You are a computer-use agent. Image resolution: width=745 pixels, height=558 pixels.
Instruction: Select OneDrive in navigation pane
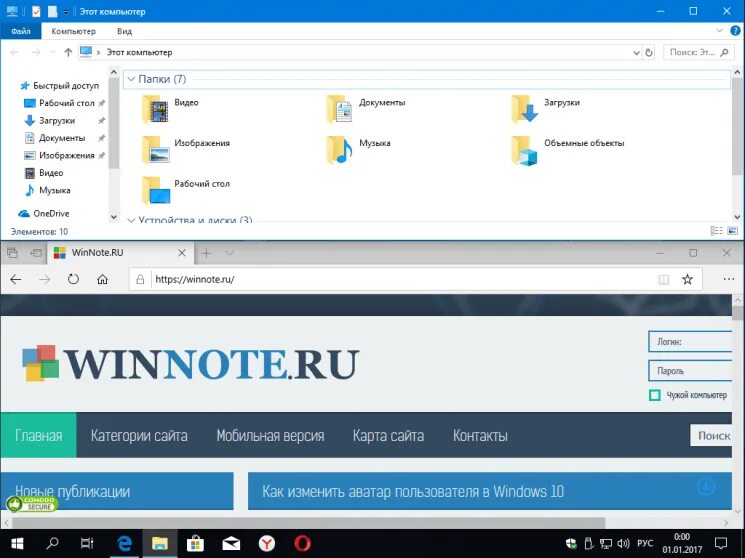click(x=44, y=214)
